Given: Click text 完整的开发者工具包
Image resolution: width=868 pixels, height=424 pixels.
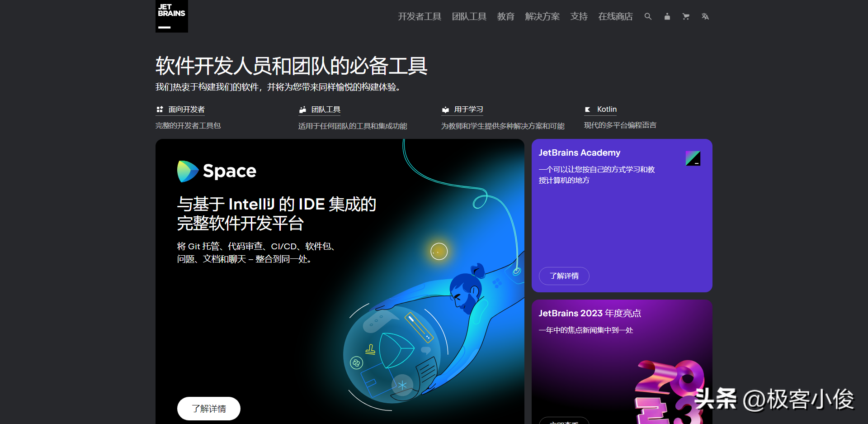Looking at the screenshot, I should point(188,125).
